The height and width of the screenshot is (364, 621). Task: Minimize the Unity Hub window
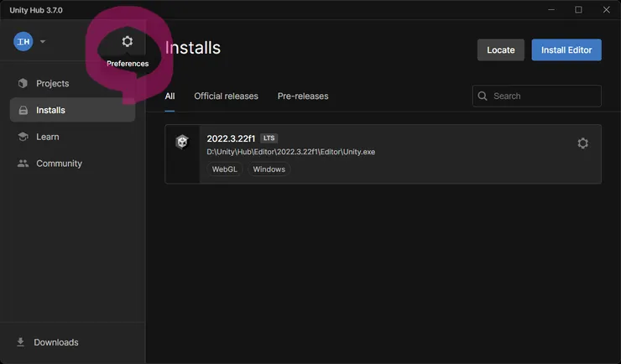[551, 9]
